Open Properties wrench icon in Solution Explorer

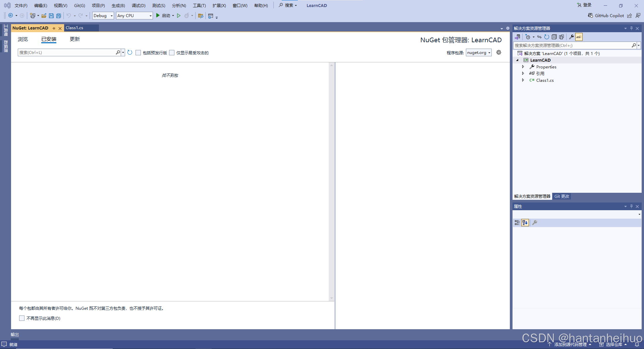click(572, 37)
